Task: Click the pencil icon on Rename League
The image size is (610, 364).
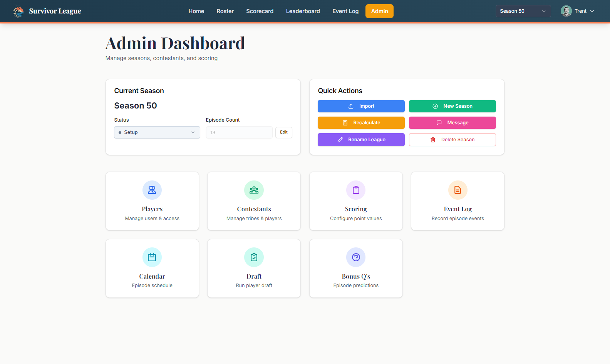Action: (x=340, y=140)
